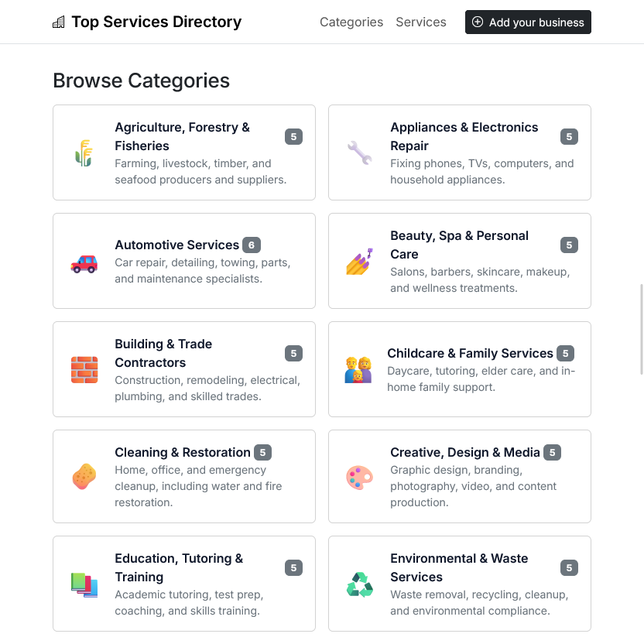Click the count badge on Cleaning & Restoration
The image size is (644, 644).
point(262,452)
